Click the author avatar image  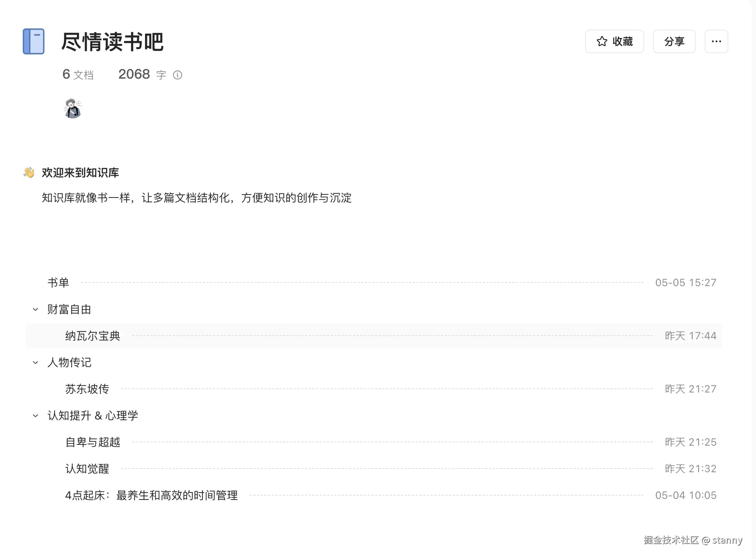click(x=73, y=109)
